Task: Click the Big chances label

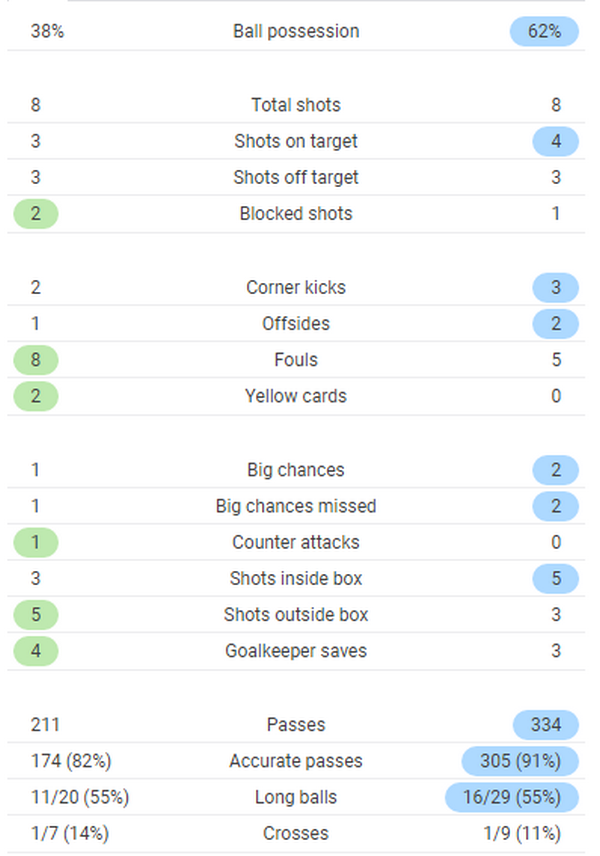Action: (296, 470)
